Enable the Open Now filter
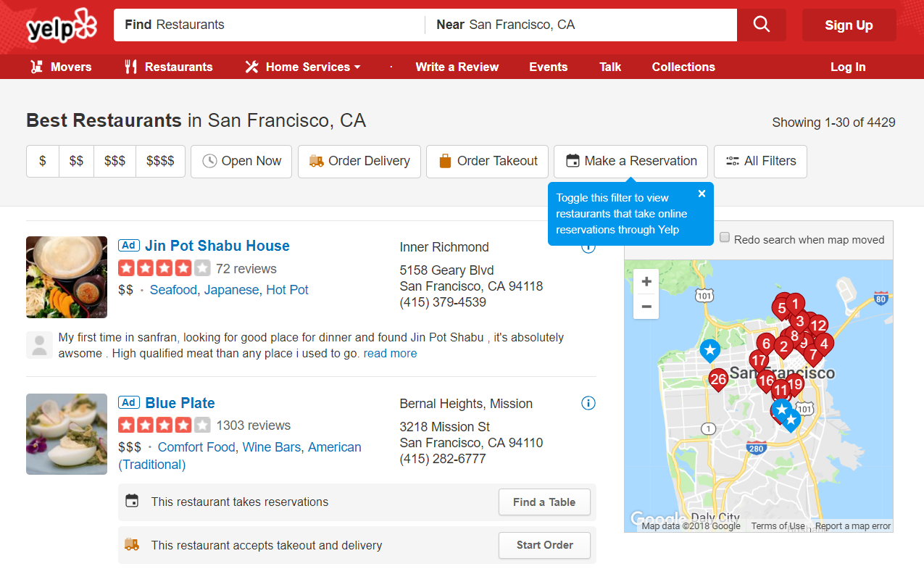924x569 pixels. coord(241,161)
